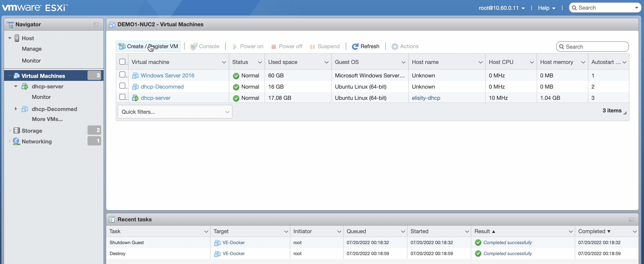Image resolution: width=644 pixels, height=264 pixels.
Task: Toggle the select-all checkbox in table header
Action: point(122,62)
